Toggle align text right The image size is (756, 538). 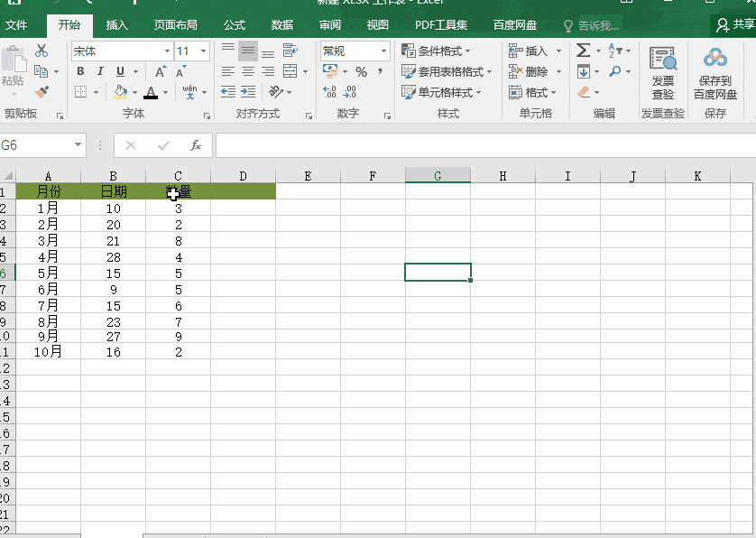coord(268,71)
